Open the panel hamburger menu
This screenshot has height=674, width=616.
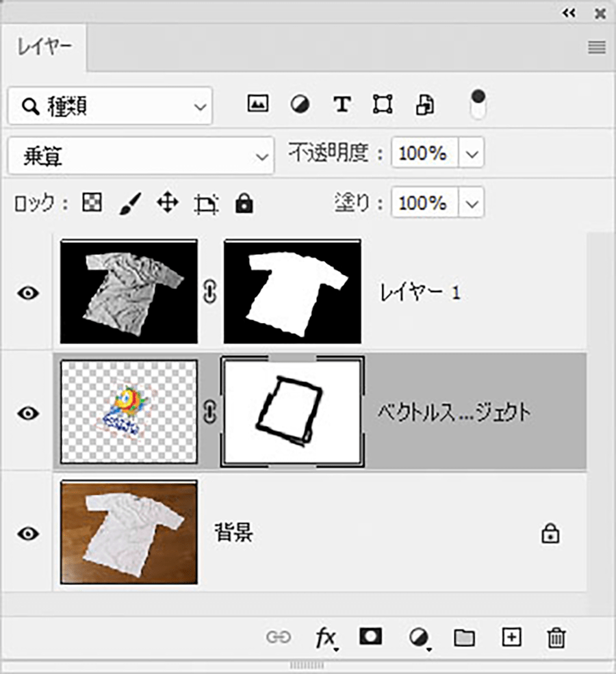point(597,47)
